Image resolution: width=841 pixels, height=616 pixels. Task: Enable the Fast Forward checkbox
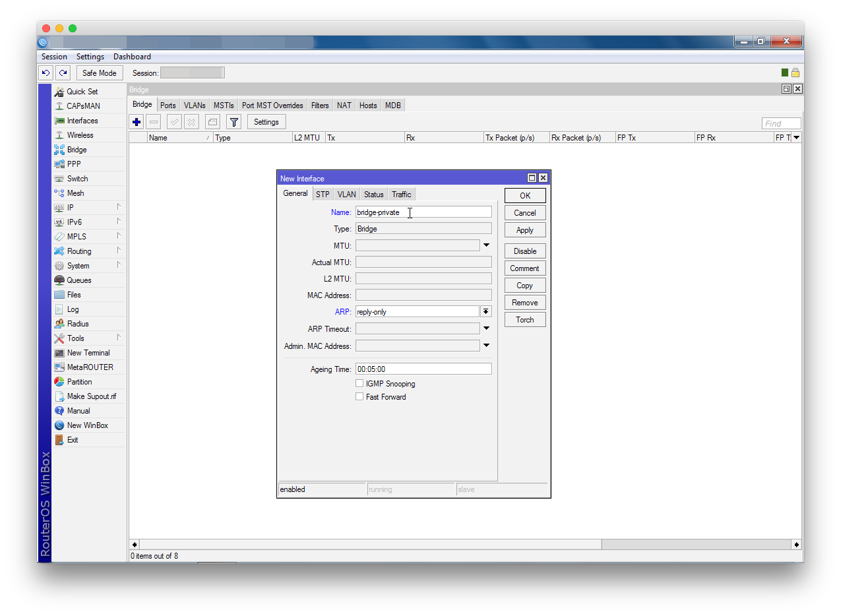tap(359, 397)
